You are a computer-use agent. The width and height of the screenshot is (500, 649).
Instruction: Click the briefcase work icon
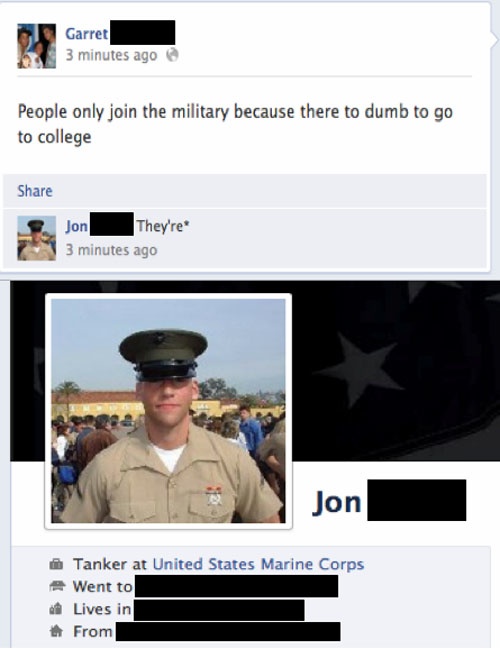[56, 564]
